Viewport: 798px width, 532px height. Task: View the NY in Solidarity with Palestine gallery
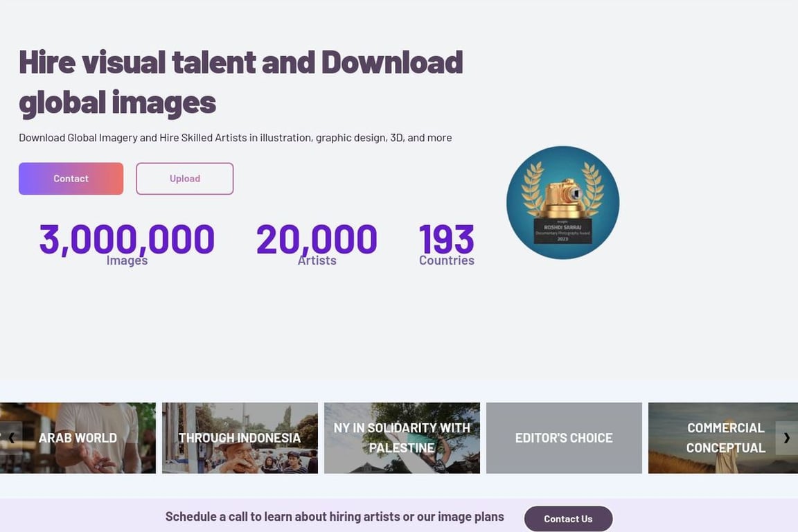[402, 437]
